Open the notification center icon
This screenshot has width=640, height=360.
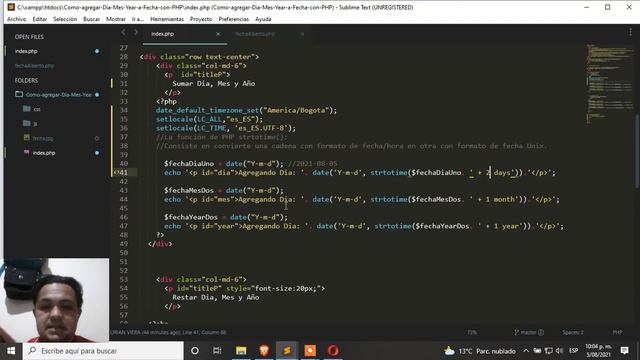(x=624, y=351)
